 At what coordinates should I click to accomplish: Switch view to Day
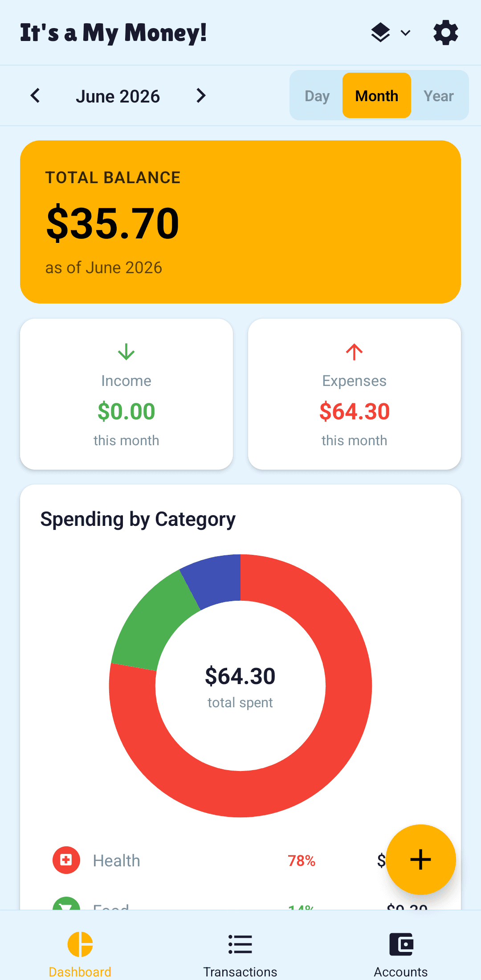(317, 96)
